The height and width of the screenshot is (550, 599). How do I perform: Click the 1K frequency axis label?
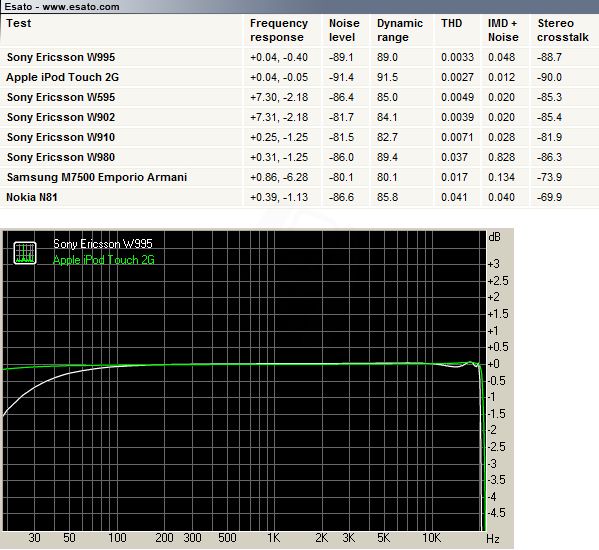(274, 538)
